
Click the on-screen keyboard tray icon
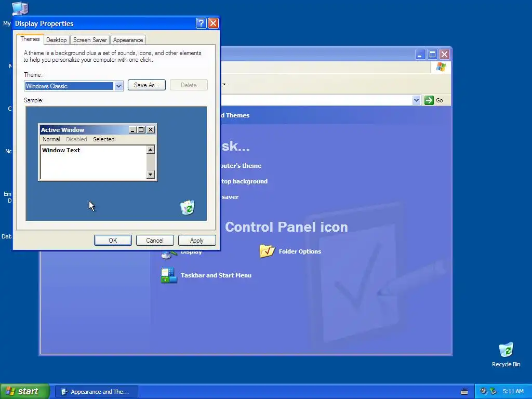point(464,392)
